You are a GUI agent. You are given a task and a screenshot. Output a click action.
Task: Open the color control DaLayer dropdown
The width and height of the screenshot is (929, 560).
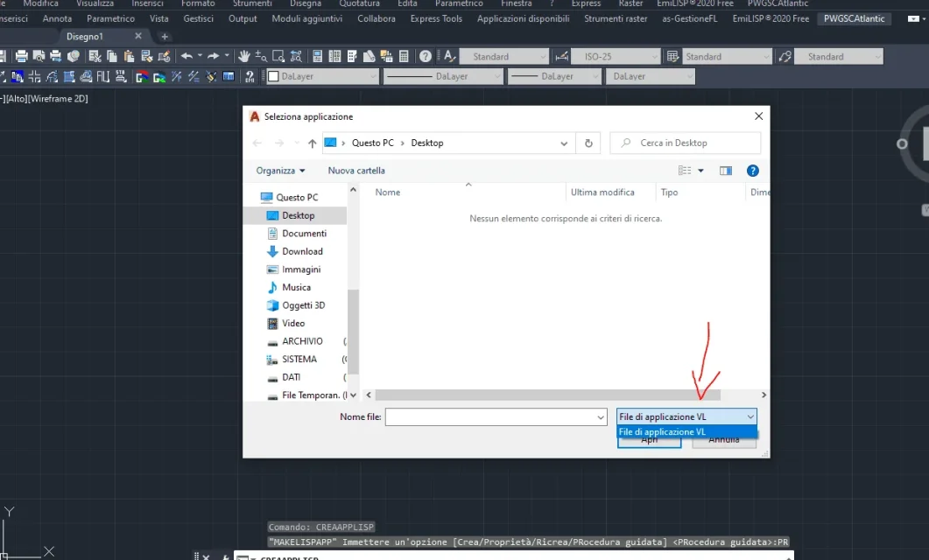[x=322, y=76]
